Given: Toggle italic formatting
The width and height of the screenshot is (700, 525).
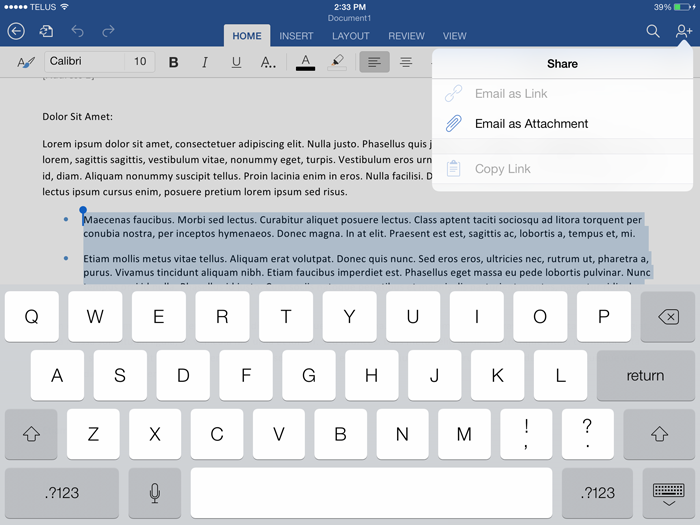Looking at the screenshot, I should point(205,62).
